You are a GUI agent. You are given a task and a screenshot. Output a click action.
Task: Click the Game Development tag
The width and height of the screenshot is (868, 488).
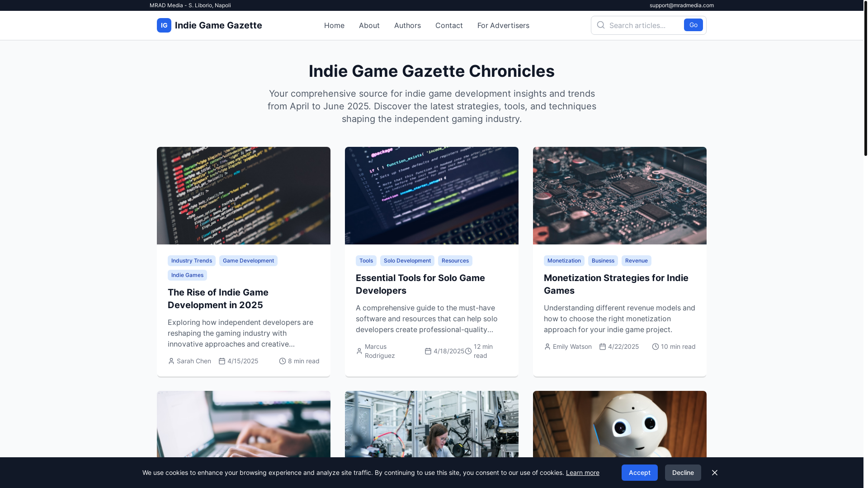(248, 261)
